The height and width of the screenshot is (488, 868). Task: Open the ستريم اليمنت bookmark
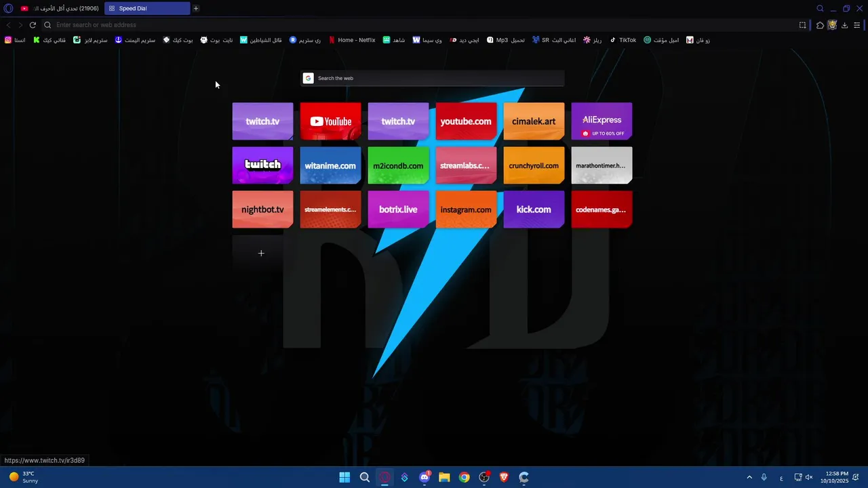click(x=135, y=40)
